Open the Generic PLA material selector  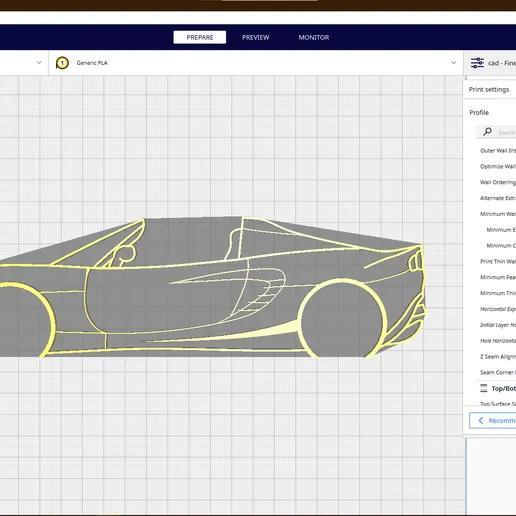click(x=256, y=63)
